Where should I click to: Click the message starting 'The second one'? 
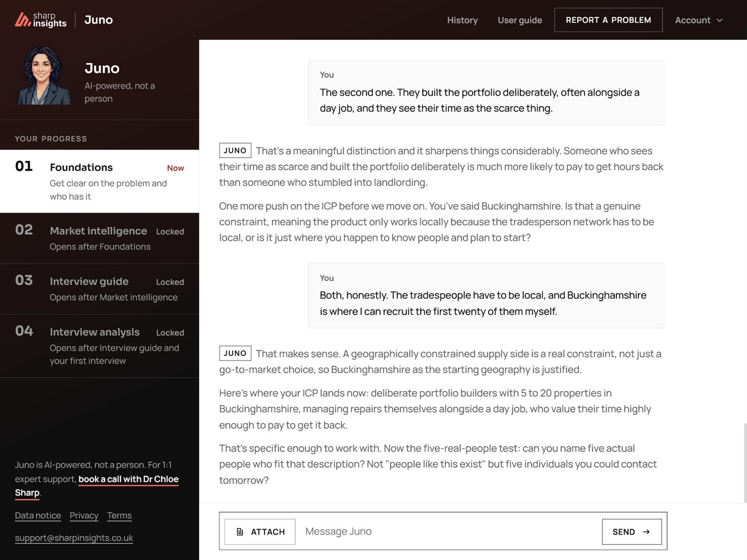pos(486,93)
